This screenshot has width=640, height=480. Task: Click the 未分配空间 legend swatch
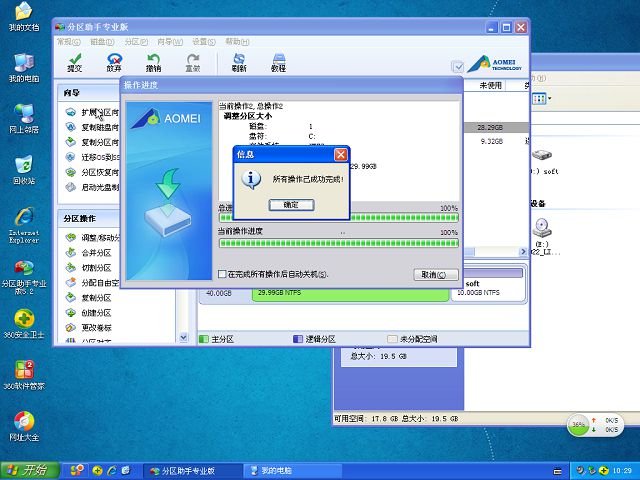[392, 339]
